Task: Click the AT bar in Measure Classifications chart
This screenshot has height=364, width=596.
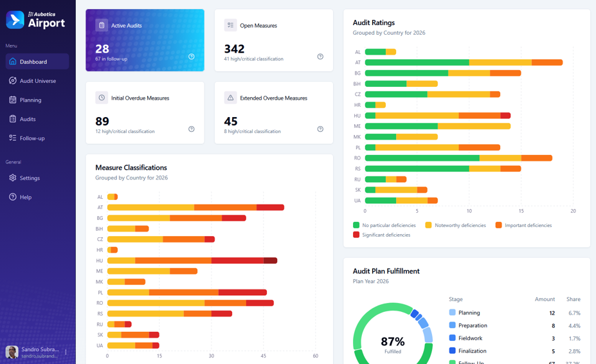Action: [x=195, y=207]
